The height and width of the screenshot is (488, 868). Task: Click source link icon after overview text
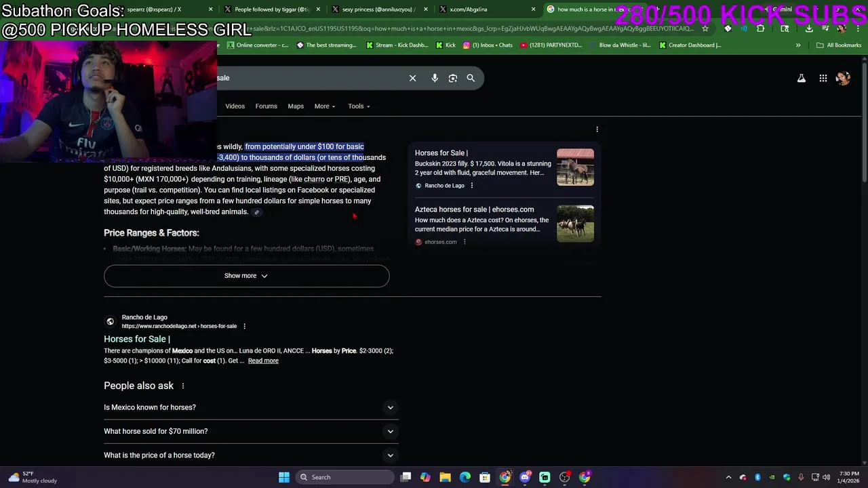click(256, 212)
